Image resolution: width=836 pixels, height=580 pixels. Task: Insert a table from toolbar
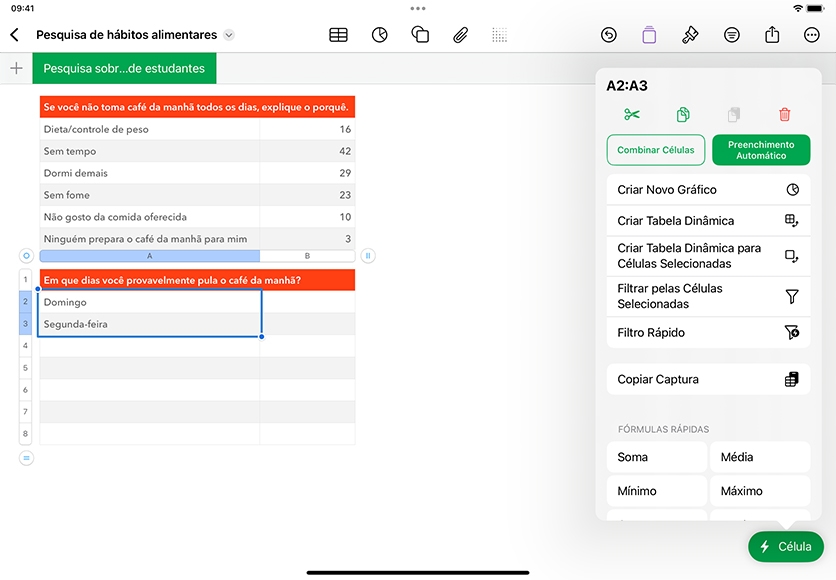[339, 35]
